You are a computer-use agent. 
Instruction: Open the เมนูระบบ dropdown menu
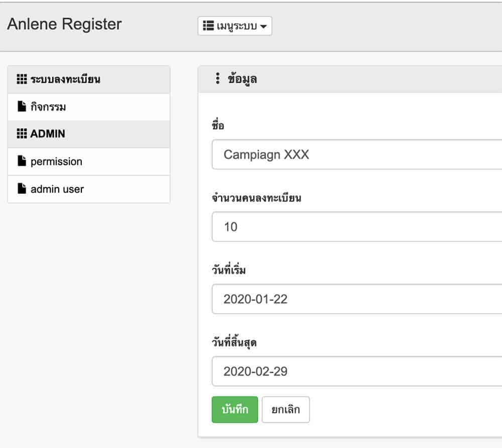coord(234,26)
